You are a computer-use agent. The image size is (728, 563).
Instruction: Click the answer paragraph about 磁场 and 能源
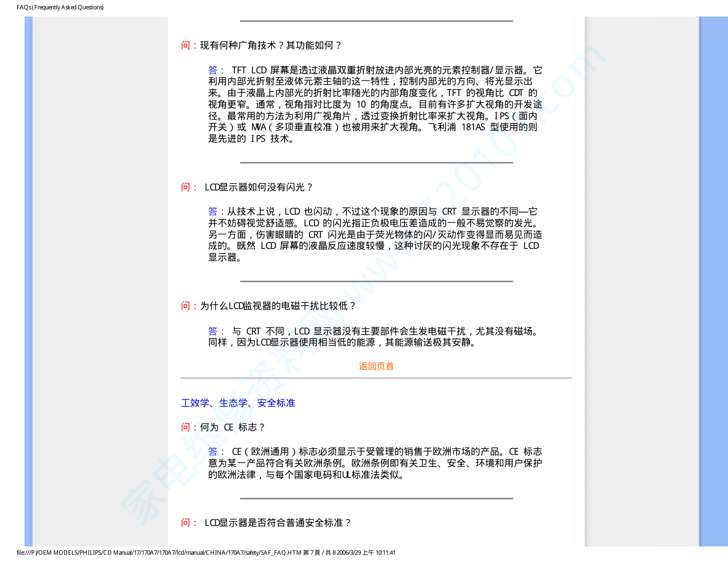tap(375, 337)
